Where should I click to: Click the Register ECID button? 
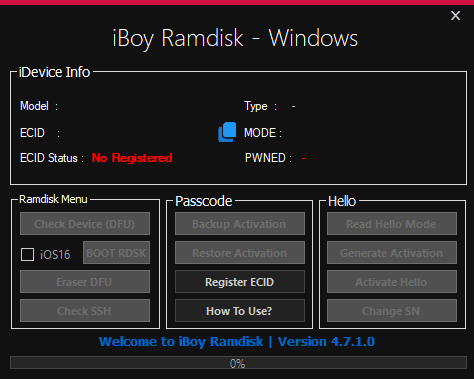[240, 282]
